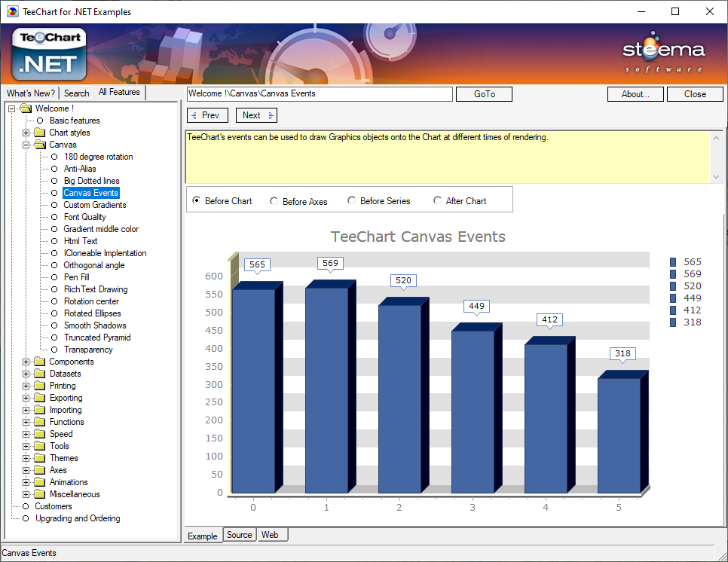Click the Components folder icon
Image resolution: width=728 pixels, height=562 pixels.
pyautogui.click(x=40, y=362)
